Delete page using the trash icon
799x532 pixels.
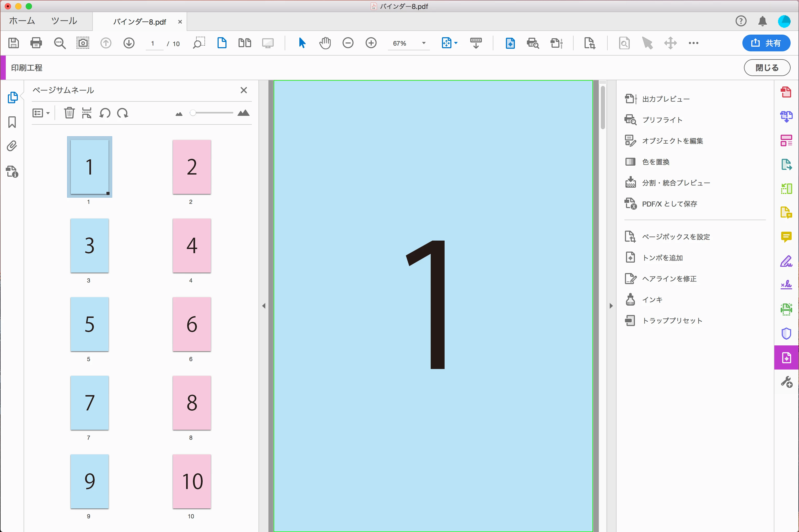(x=69, y=113)
